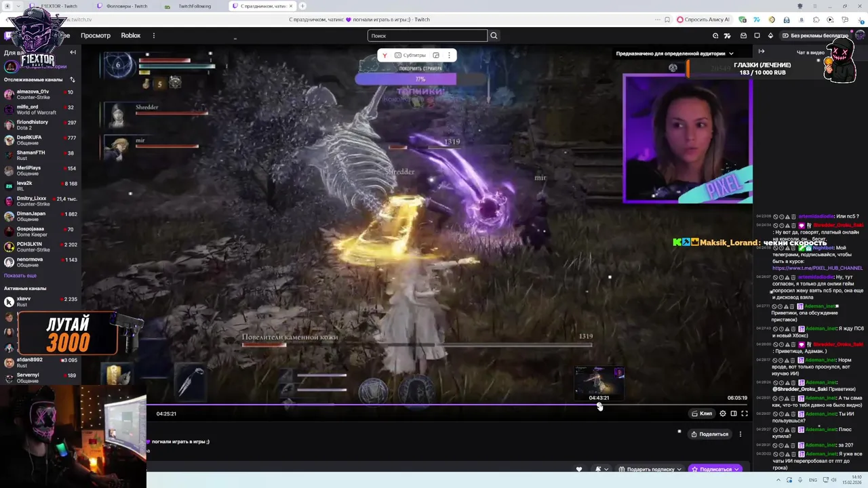Open the PIXEL_HUB_CHANNEL telegram link in chat
The width and height of the screenshot is (868, 488).
click(x=817, y=268)
